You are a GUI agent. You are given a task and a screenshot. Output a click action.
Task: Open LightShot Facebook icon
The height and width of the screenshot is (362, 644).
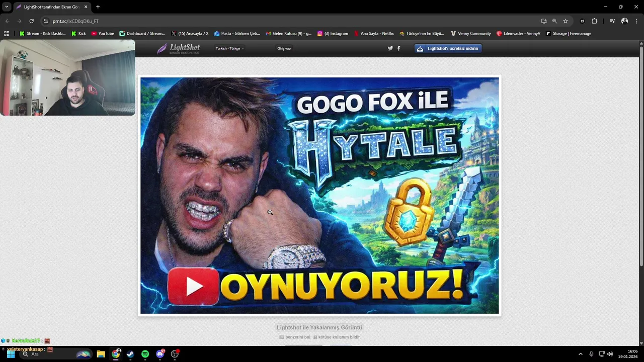coord(399,48)
